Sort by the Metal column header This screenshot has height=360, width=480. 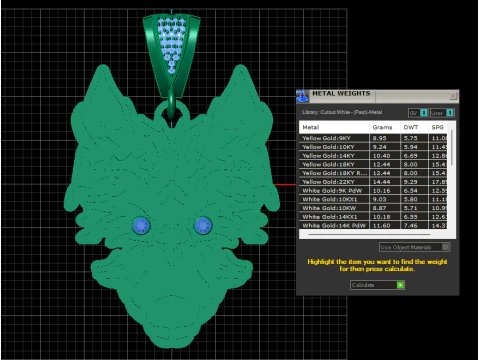(334, 127)
